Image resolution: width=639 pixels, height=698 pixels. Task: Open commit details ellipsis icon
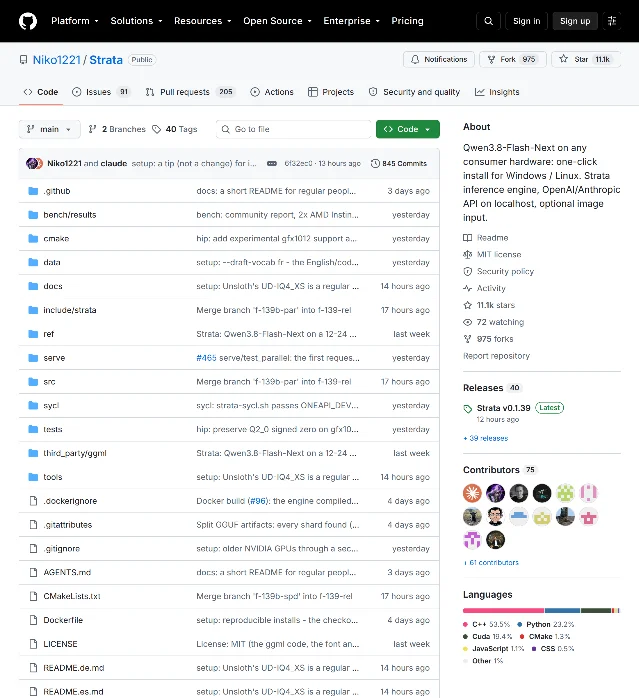(272, 163)
